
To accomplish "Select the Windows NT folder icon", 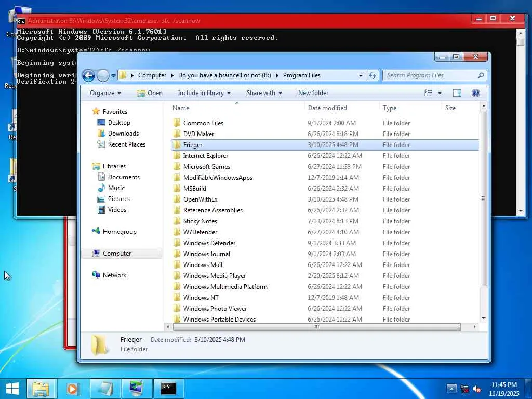I will pyautogui.click(x=177, y=298).
